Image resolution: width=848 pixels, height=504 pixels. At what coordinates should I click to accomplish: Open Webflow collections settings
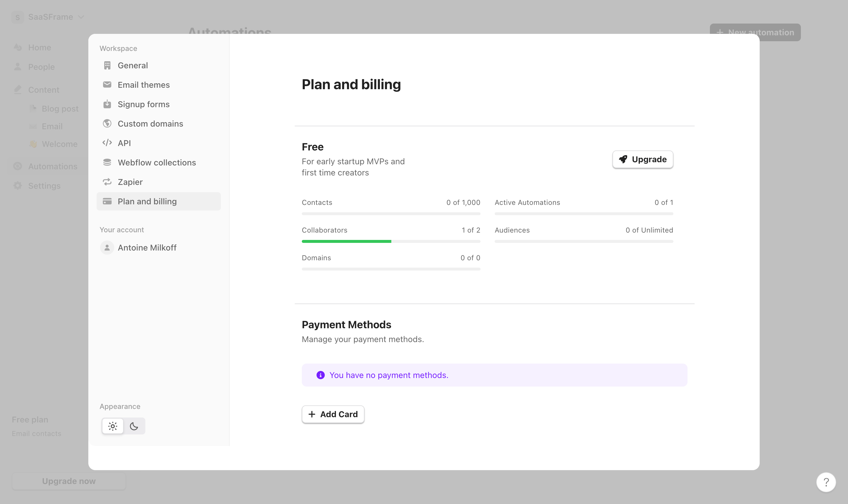[x=159, y=162]
